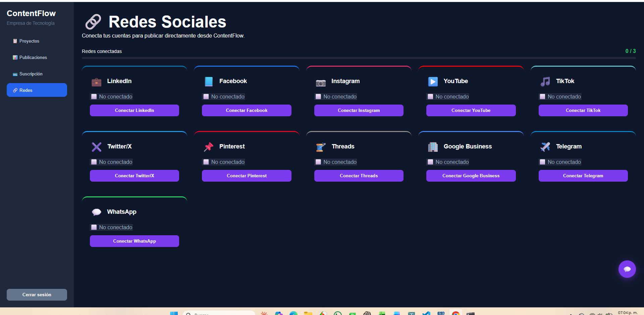The width and height of the screenshot is (644, 315).
Task: Click the connected networks progress bar
Action: pos(359,58)
